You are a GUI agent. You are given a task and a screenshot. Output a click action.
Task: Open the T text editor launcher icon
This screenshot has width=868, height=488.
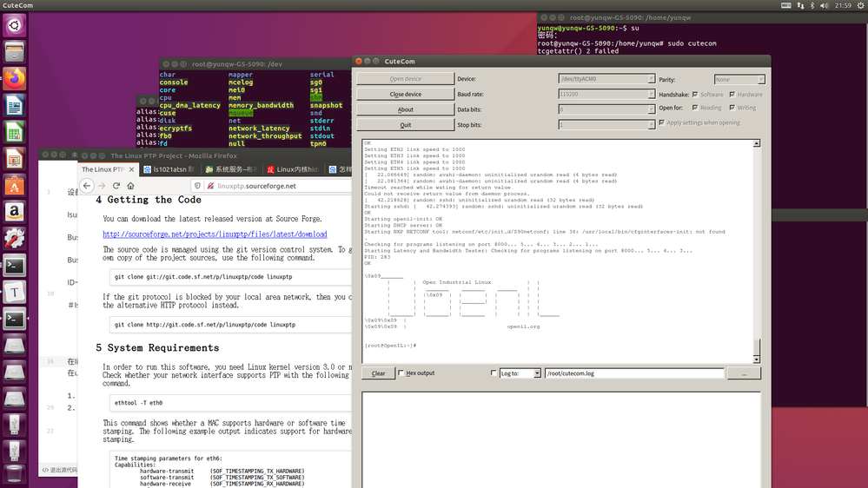click(x=15, y=292)
